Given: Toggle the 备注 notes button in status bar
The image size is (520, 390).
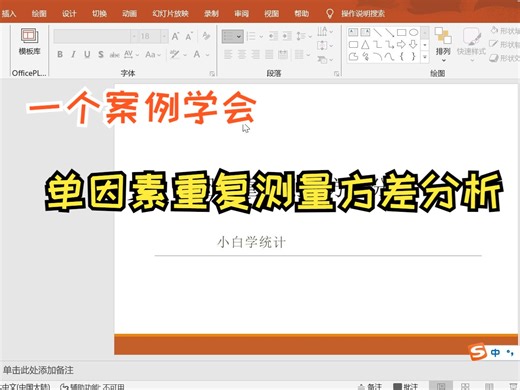Looking at the screenshot, I should 370,386.
